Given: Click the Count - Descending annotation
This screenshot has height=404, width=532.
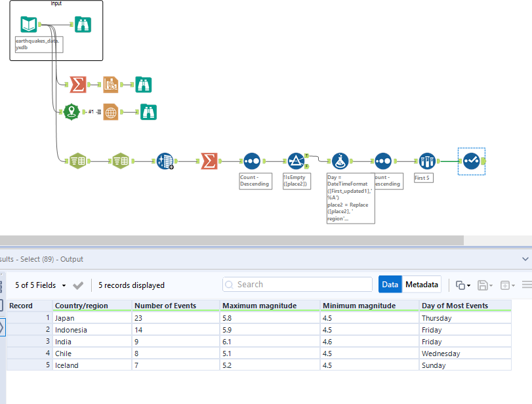Looking at the screenshot, I should [255, 181].
